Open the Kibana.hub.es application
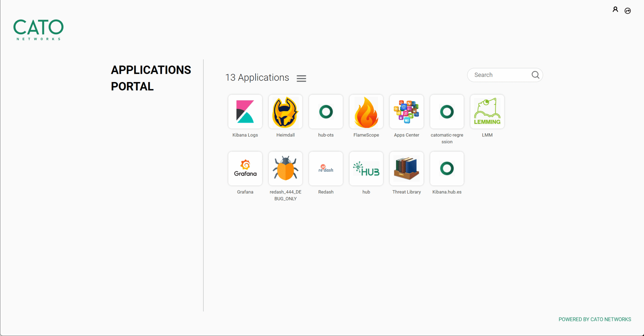Screen dimensions: 644x336 click(x=447, y=169)
